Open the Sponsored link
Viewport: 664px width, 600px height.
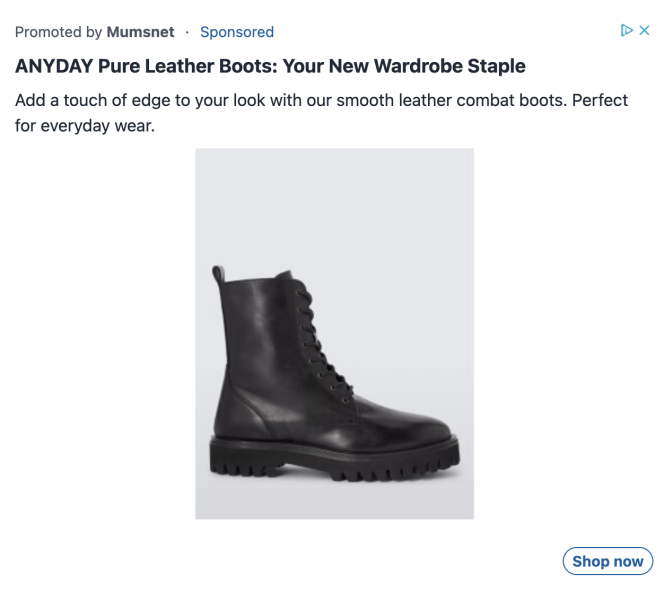(237, 32)
